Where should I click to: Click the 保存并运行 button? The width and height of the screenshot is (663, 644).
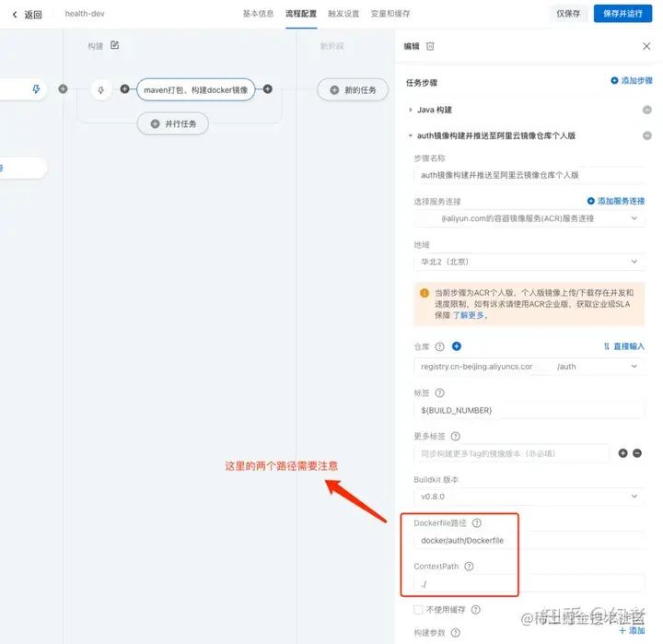(622, 14)
